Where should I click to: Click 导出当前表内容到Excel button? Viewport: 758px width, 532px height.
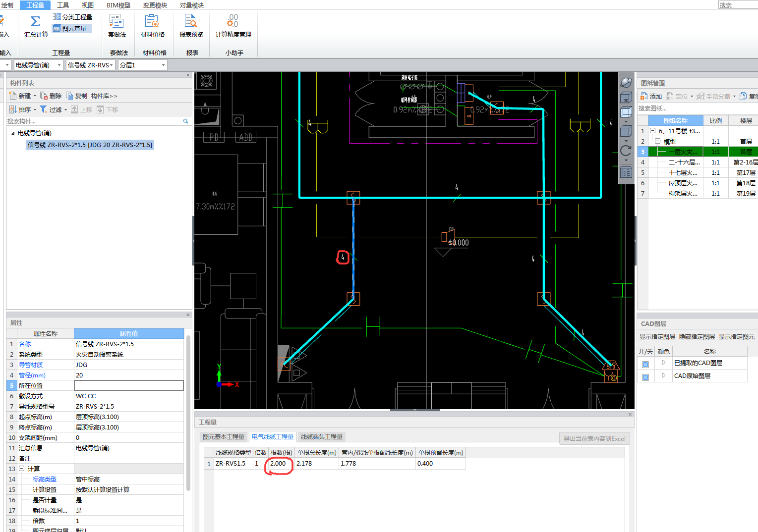click(x=594, y=438)
